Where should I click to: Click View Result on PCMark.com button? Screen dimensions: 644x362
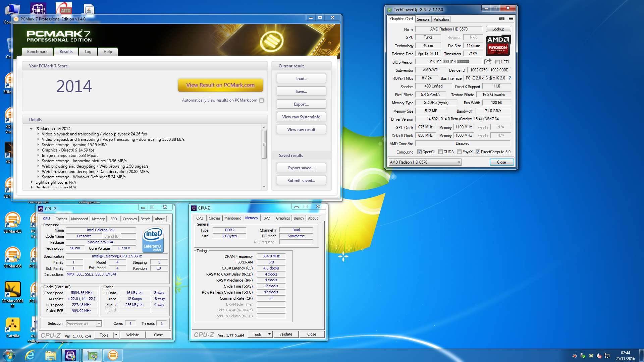220,85
